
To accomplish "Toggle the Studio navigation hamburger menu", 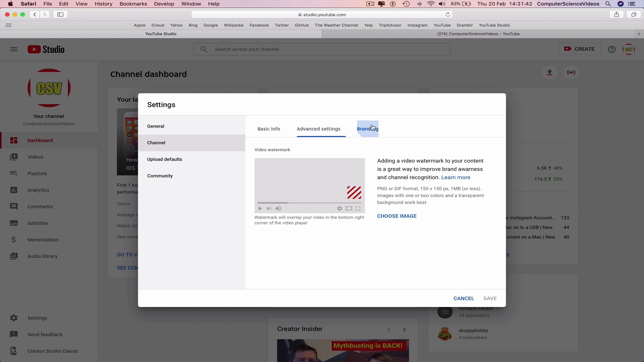I will (x=14, y=49).
